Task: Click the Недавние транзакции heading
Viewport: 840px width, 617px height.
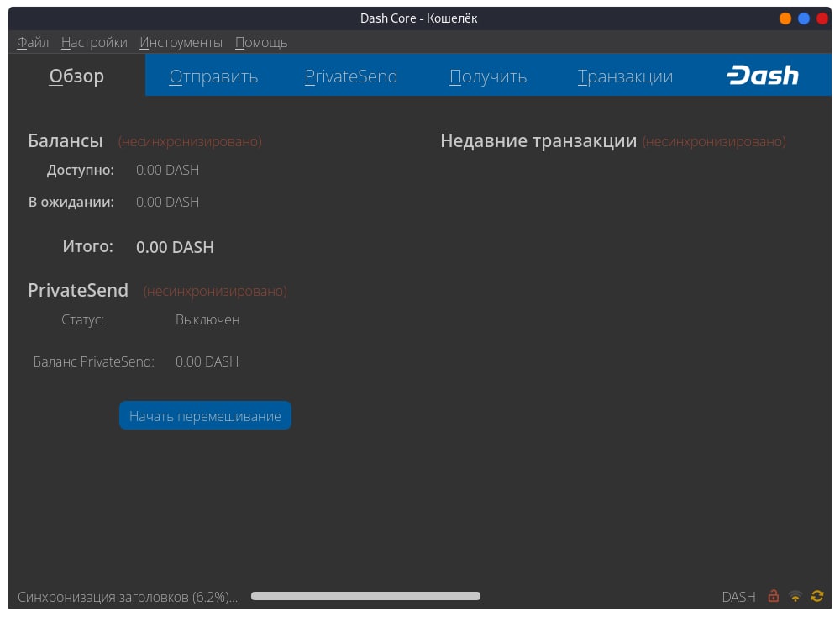Action: [x=538, y=141]
